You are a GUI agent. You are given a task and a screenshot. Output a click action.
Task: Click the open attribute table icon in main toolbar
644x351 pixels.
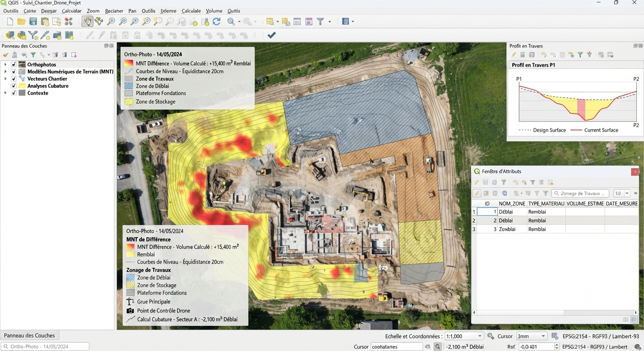297,21
